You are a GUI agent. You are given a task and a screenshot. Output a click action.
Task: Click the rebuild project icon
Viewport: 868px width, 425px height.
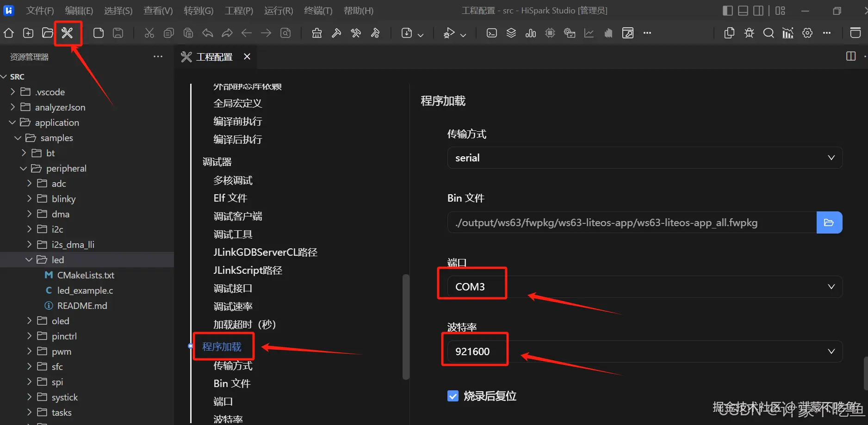(355, 33)
